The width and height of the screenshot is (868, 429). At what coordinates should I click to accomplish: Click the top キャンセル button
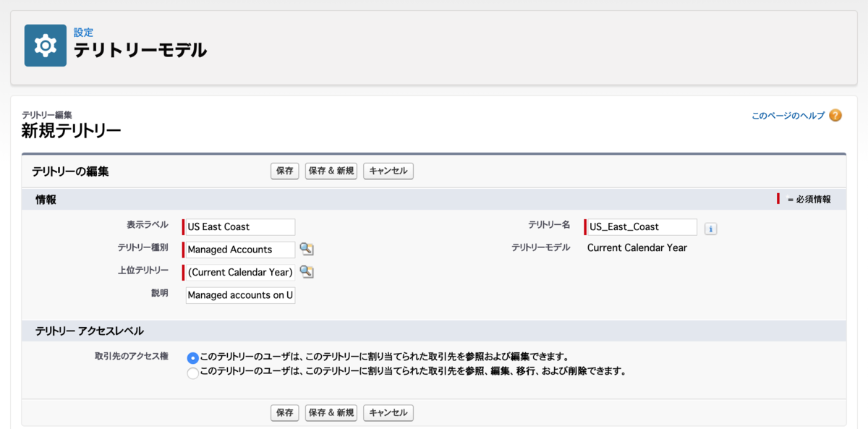(x=388, y=171)
